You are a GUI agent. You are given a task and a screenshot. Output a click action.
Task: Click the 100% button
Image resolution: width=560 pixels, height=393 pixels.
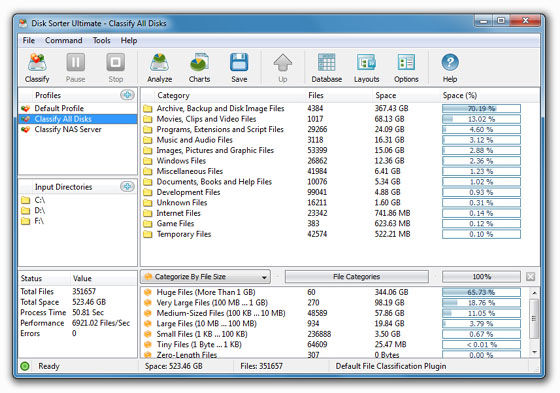481,277
